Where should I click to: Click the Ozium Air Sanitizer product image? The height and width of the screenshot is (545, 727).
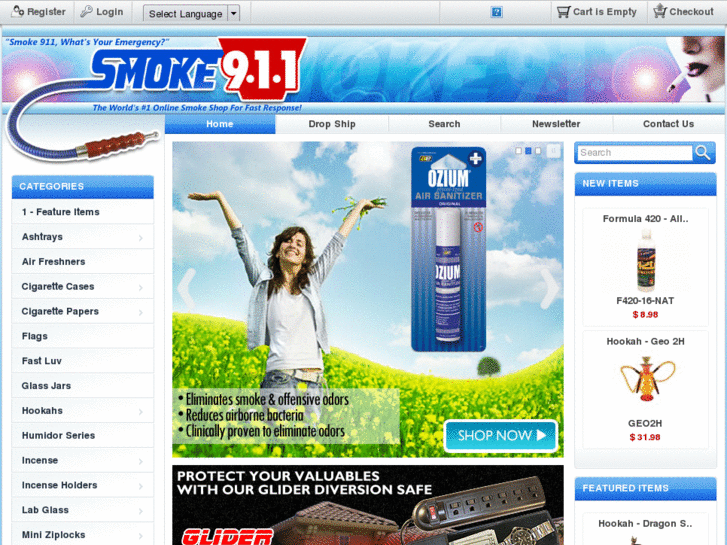(x=448, y=249)
